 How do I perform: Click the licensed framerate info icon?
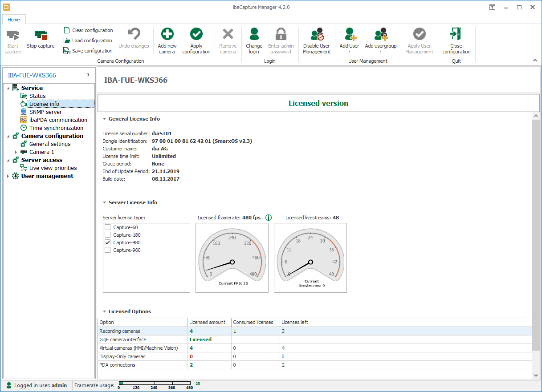pyautogui.click(x=269, y=218)
